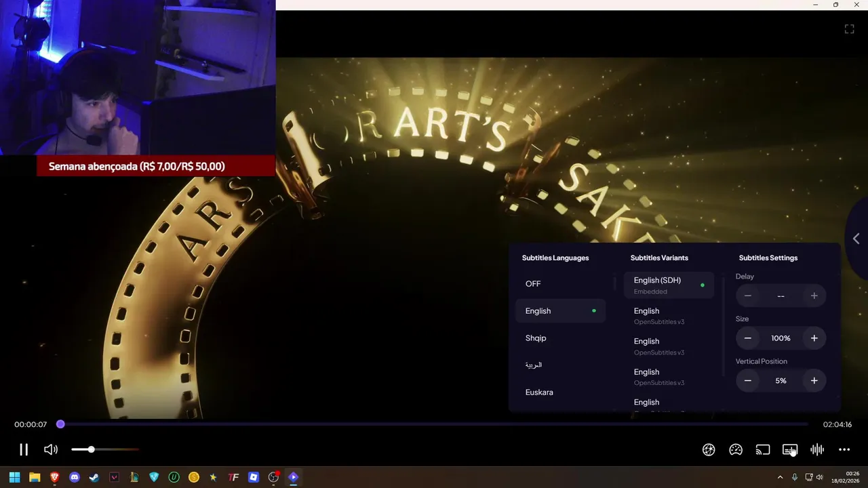868x488 pixels.
Task: Open the gold coin S app
Action: click(194, 477)
